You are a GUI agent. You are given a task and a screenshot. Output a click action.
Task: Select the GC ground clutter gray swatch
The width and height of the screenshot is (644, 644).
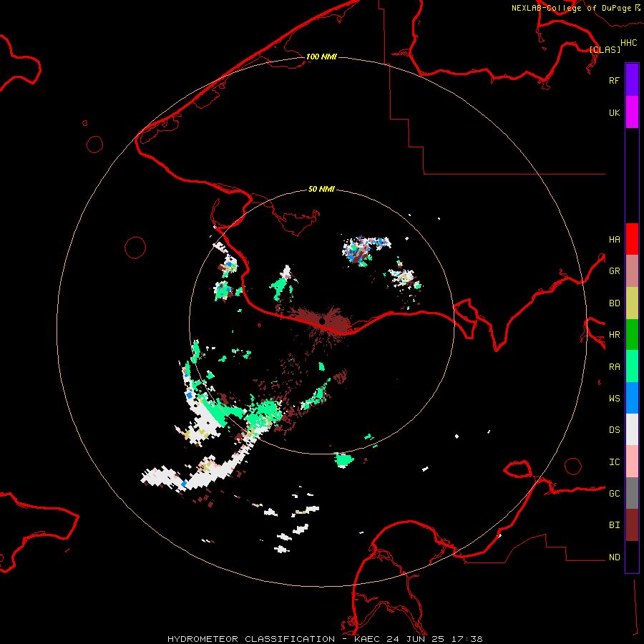pyautogui.click(x=632, y=493)
